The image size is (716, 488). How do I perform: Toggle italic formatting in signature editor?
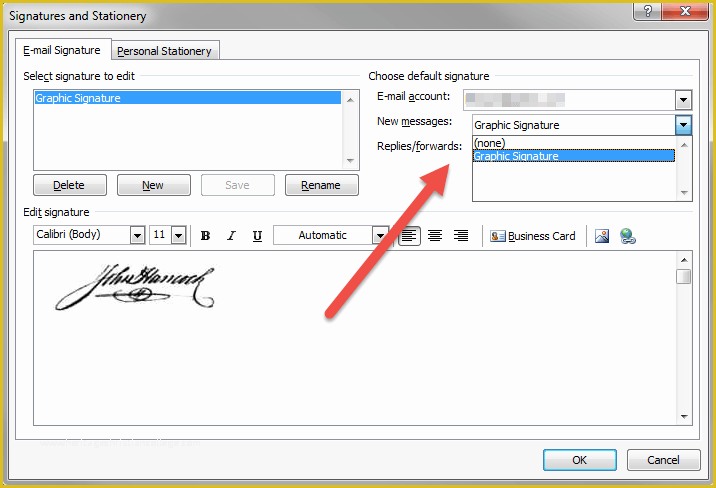tap(232, 236)
